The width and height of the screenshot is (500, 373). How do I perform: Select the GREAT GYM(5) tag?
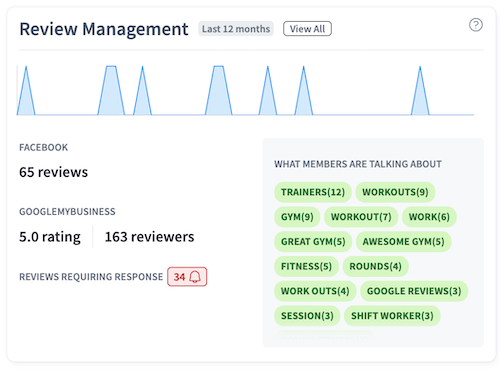coord(313,241)
